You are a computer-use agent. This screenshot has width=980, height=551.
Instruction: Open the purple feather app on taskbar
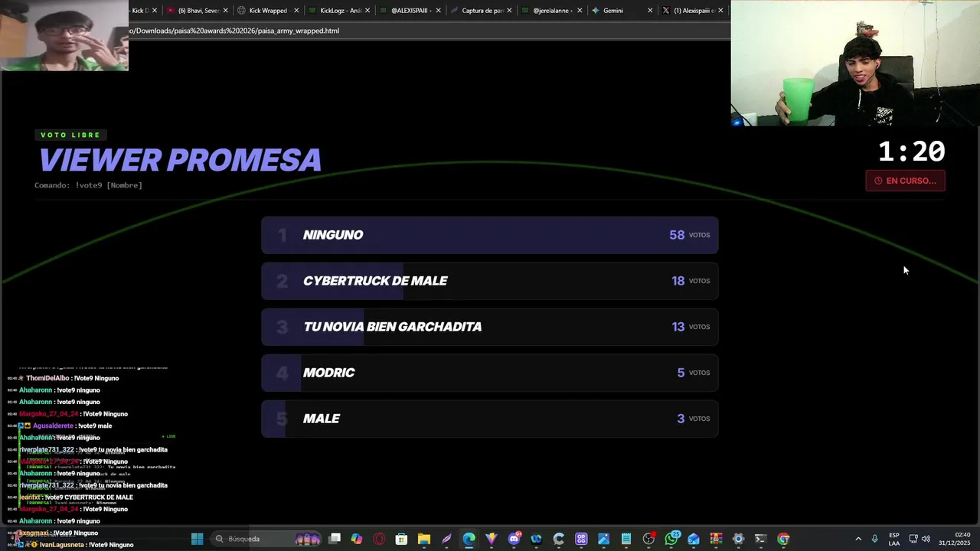(446, 539)
